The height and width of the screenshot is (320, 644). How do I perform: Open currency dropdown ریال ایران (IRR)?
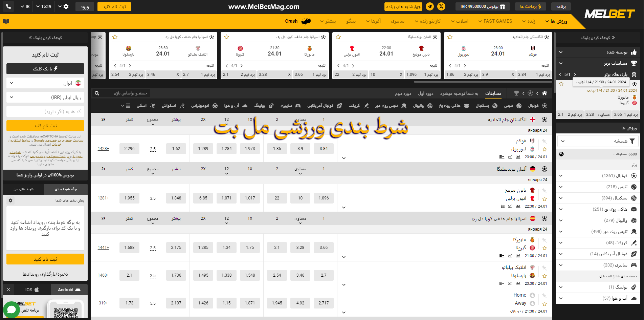tap(45, 97)
